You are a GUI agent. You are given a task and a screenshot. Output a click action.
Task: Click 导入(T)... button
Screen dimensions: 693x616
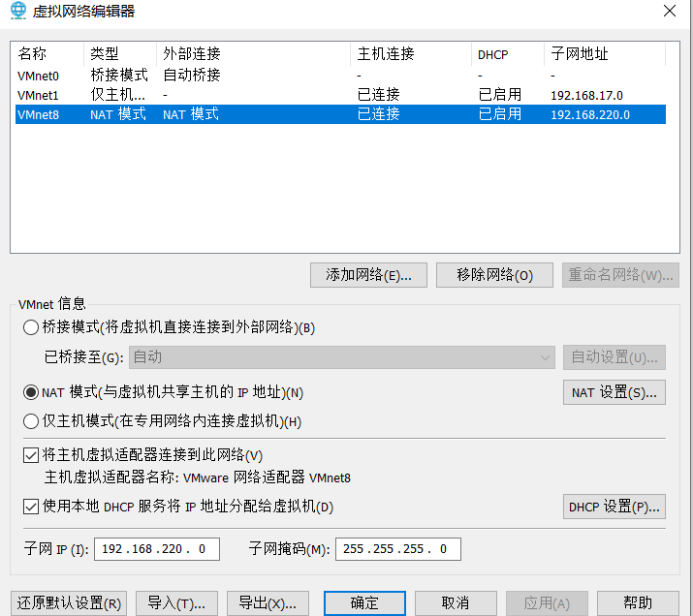click(176, 603)
